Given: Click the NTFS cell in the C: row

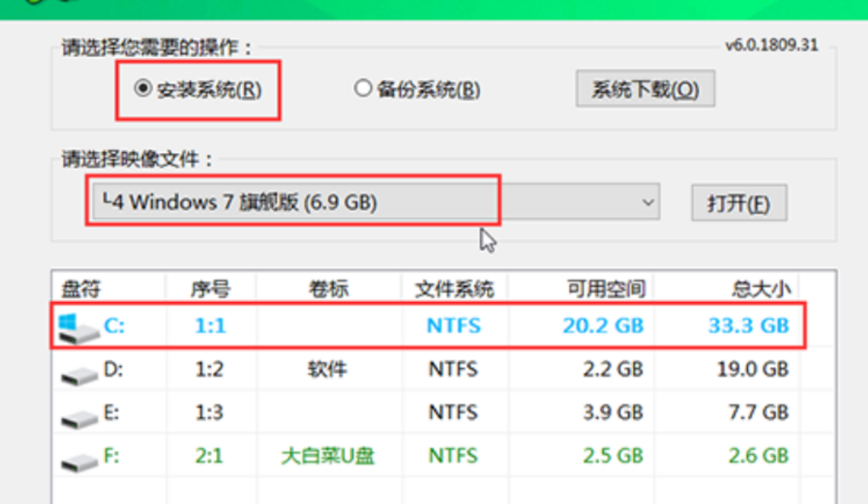Looking at the screenshot, I should (x=453, y=326).
